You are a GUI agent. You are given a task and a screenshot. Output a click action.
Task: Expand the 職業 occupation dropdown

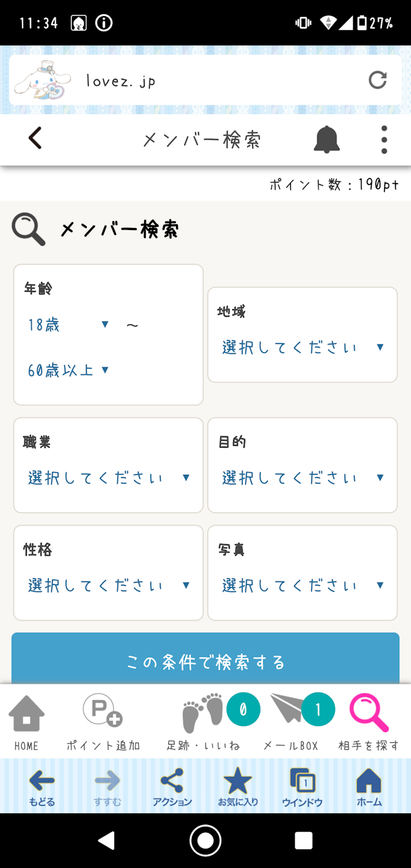(108, 477)
